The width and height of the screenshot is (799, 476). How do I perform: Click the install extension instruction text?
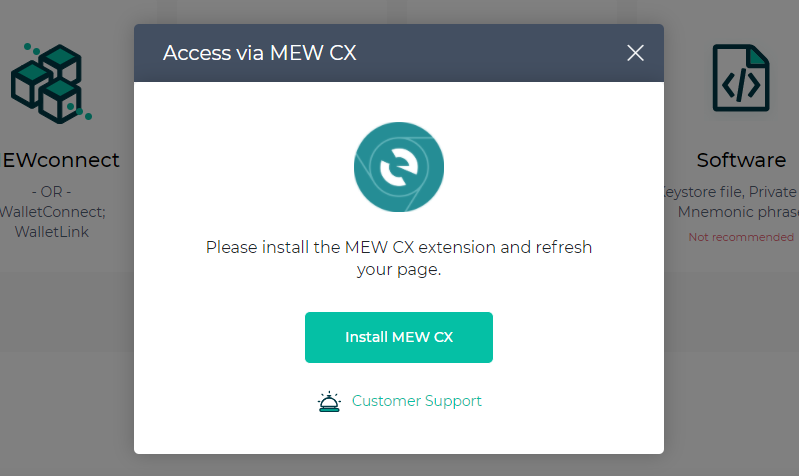(398, 258)
